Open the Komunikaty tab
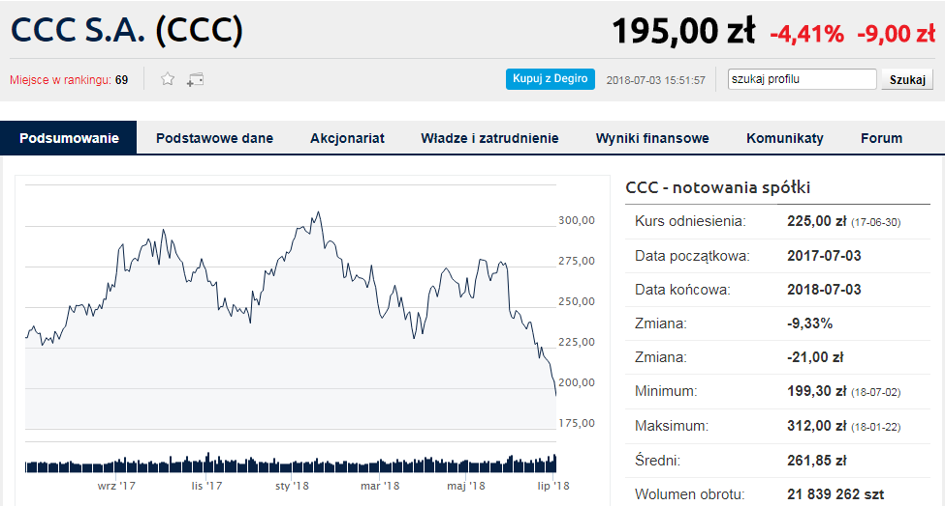This screenshot has height=506, width=945. click(x=785, y=138)
